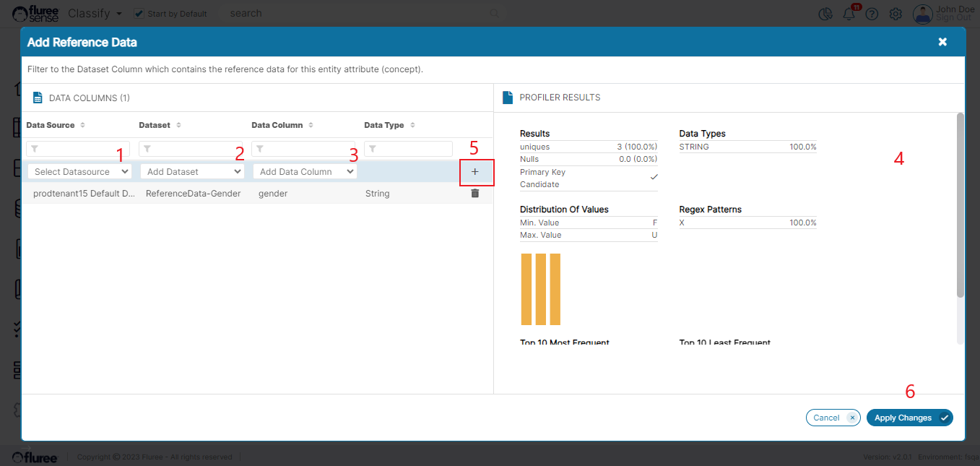Screen dimensions: 980x466
Task: Open the Select Datasource dropdown
Action: tap(80, 172)
